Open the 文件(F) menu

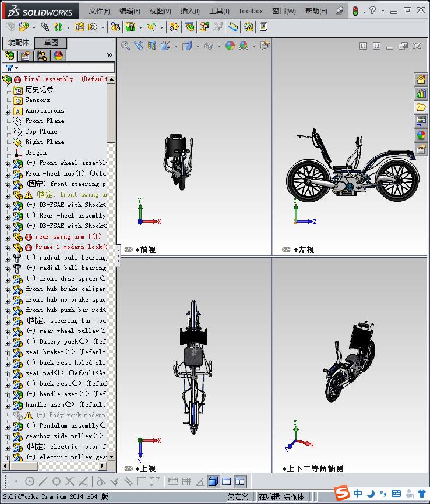click(99, 11)
